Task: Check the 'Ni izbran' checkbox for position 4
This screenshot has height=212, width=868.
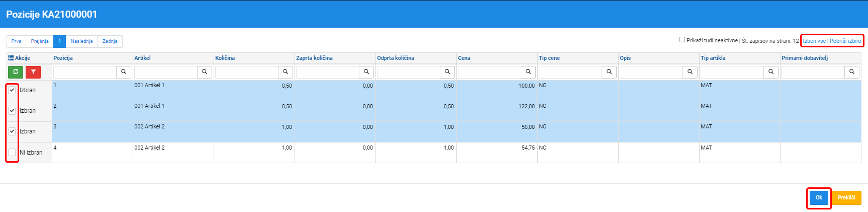Action: [x=12, y=152]
